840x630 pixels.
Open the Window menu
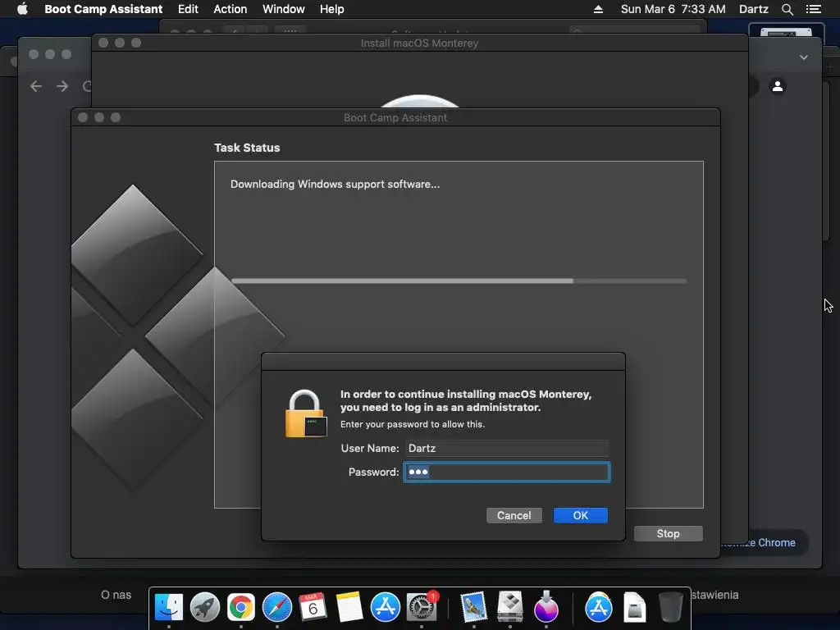(x=283, y=9)
